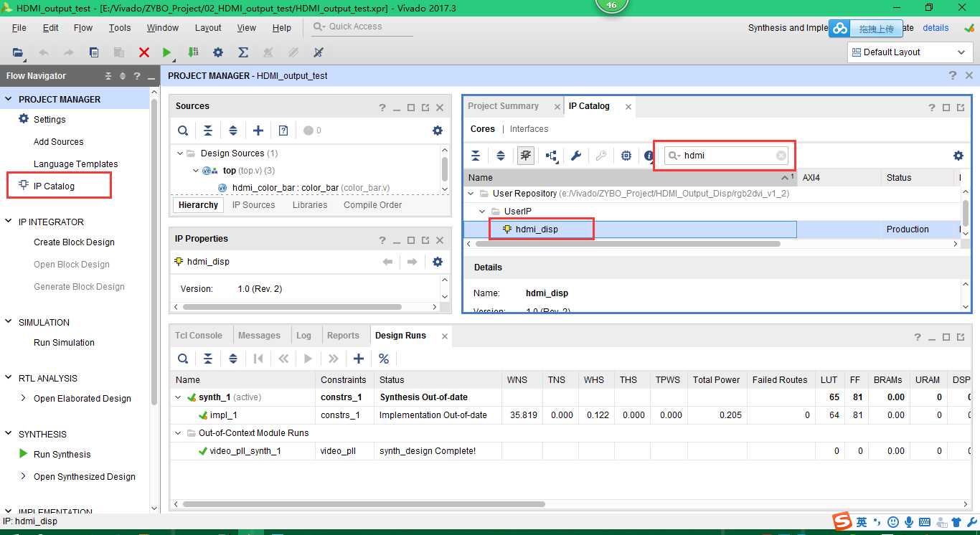980x535 pixels.
Task: Click the chip icon in IP Catalog toolbar
Action: tap(626, 156)
